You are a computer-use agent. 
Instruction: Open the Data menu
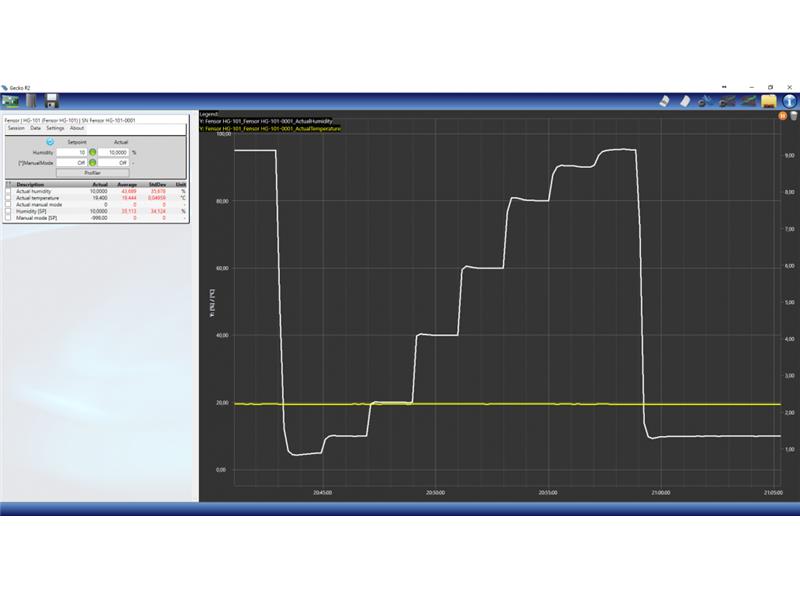pos(35,128)
